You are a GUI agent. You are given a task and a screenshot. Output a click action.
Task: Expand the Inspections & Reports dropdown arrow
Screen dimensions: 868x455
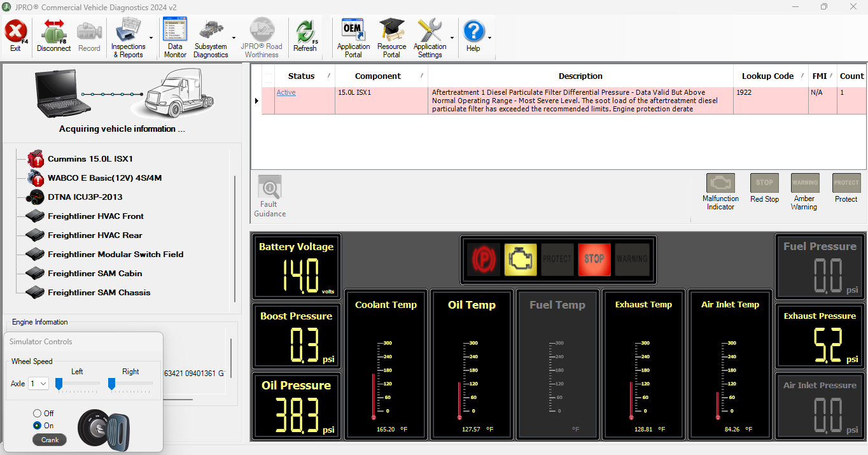pyautogui.click(x=151, y=38)
